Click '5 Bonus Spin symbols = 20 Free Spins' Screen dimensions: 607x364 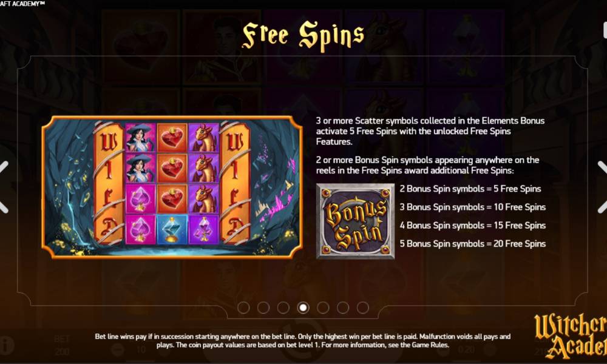pyautogui.click(x=473, y=244)
